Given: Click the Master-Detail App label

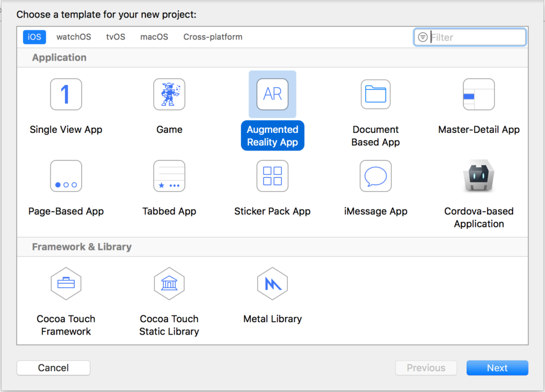Looking at the screenshot, I should [478, 129].
